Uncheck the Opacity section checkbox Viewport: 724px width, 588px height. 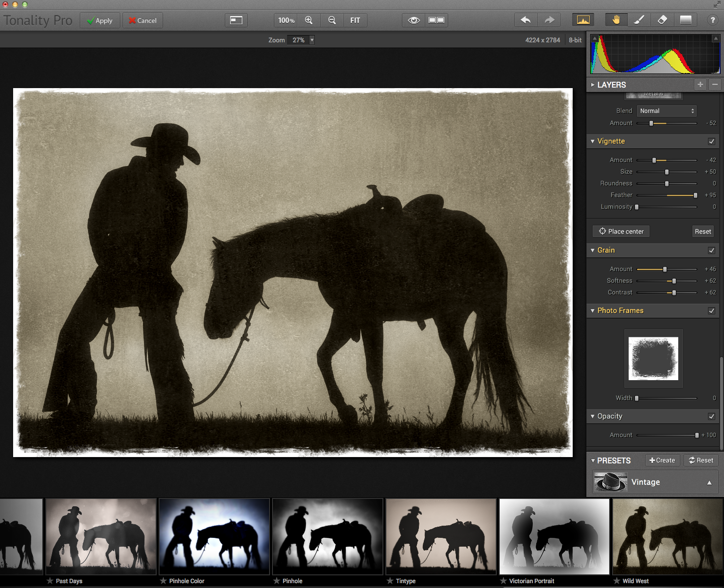point(711,416)
